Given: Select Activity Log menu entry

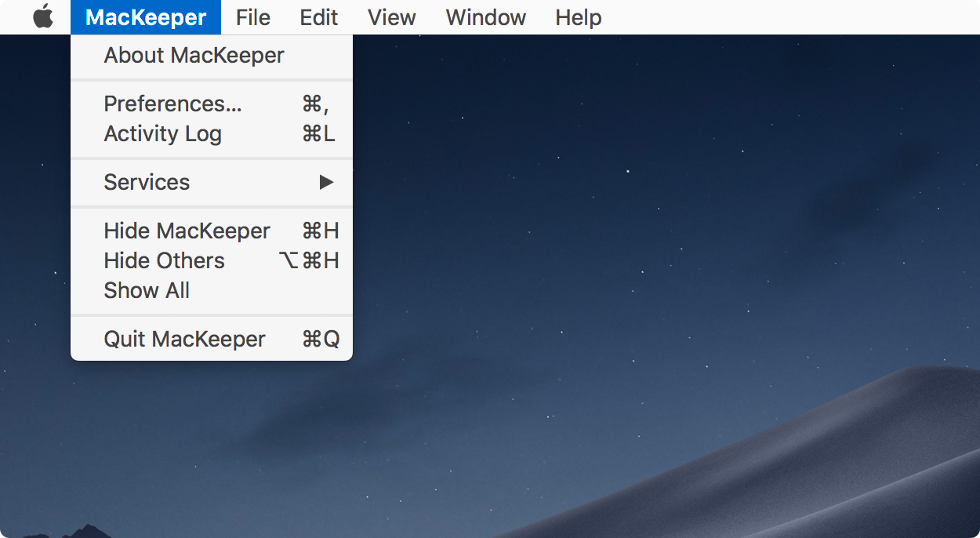Looking at the screenshot, I should point(212,134).
